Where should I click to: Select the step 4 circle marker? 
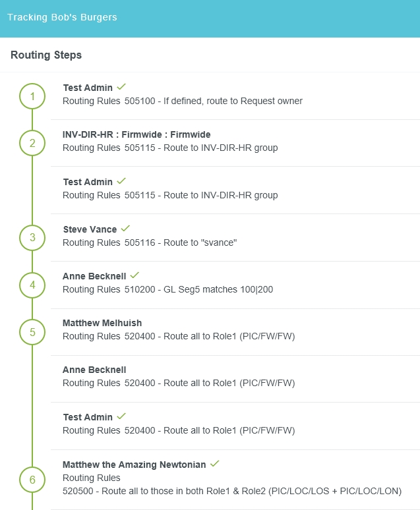32,285
